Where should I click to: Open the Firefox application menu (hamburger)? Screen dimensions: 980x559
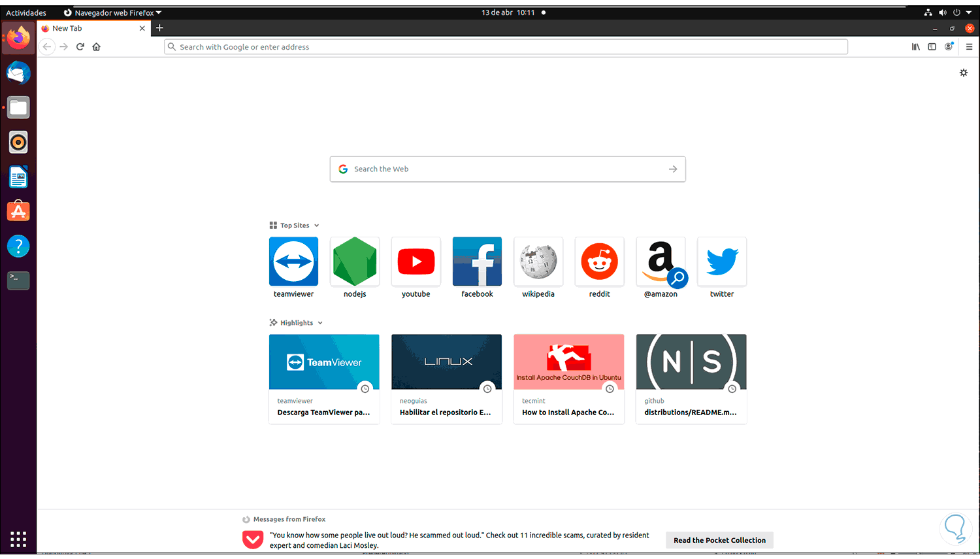970,46
